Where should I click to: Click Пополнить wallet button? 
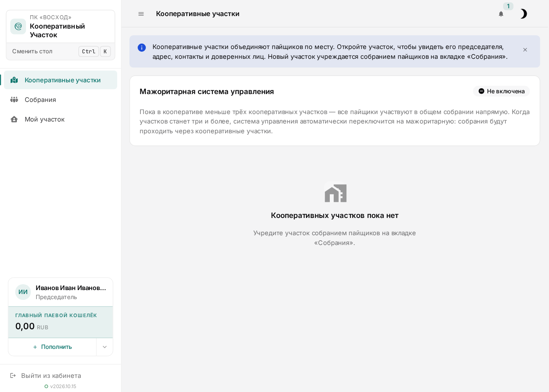(x=52, y=347)
